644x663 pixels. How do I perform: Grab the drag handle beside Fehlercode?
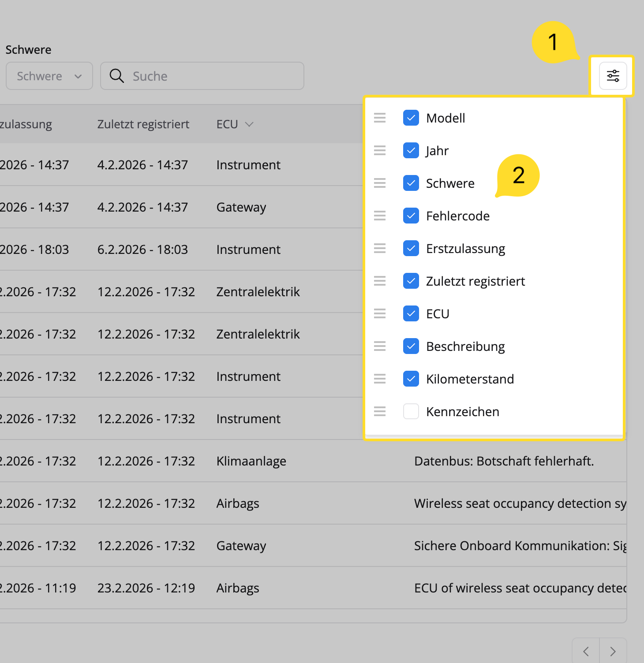tap(380, 216)
